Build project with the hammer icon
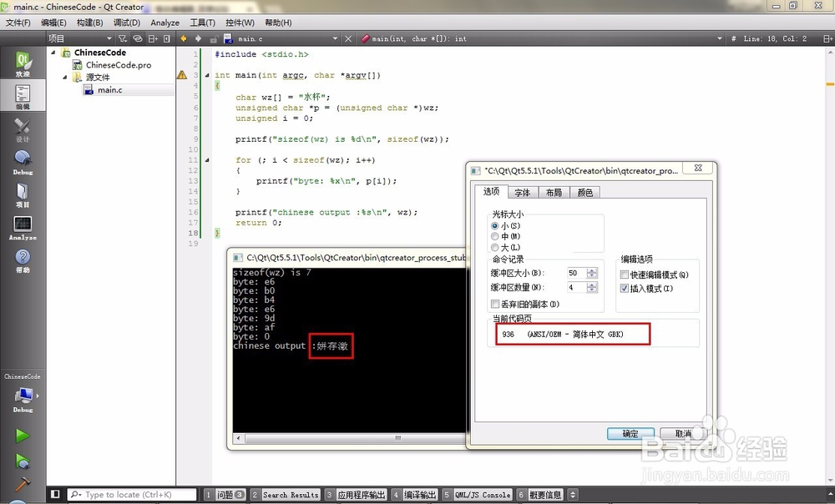This screenshot has height=504, width=835. coord(23,484)
